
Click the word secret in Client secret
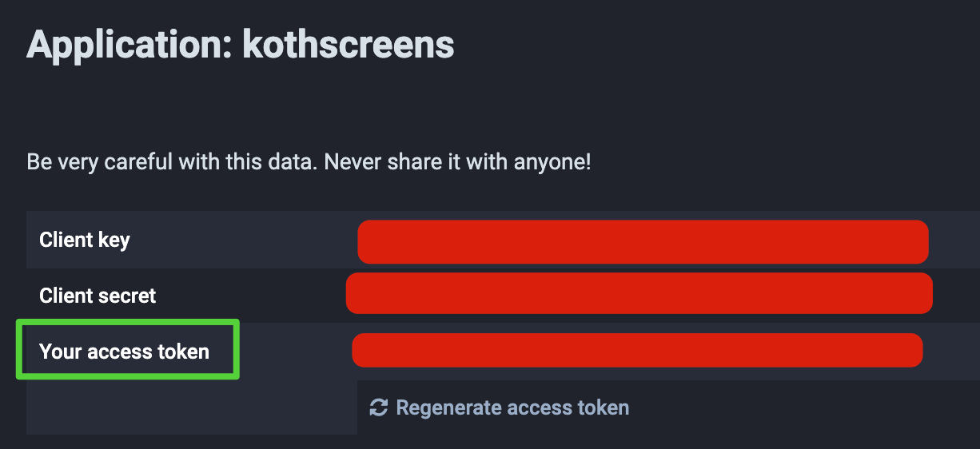pyautogui.click(x=125, y=296)
